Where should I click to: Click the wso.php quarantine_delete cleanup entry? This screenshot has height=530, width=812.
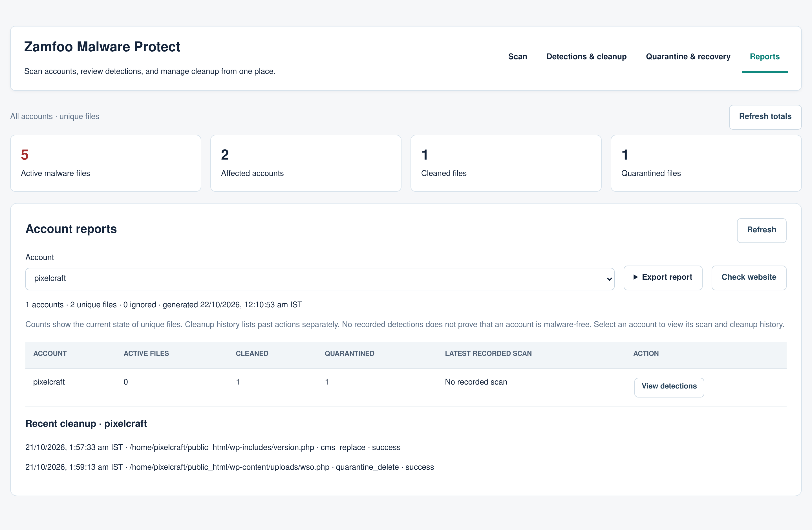(x=230, y=467)
